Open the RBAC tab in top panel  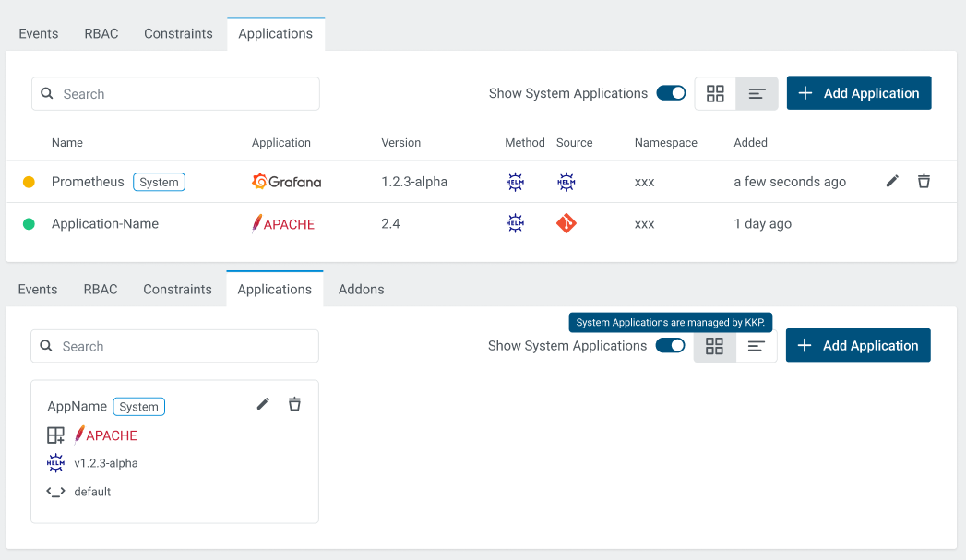101,33
